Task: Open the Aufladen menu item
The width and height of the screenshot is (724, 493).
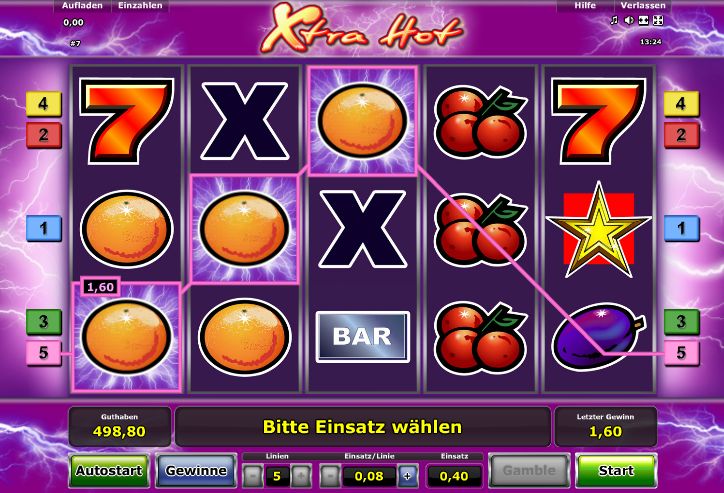Action: tap(82, 6)
